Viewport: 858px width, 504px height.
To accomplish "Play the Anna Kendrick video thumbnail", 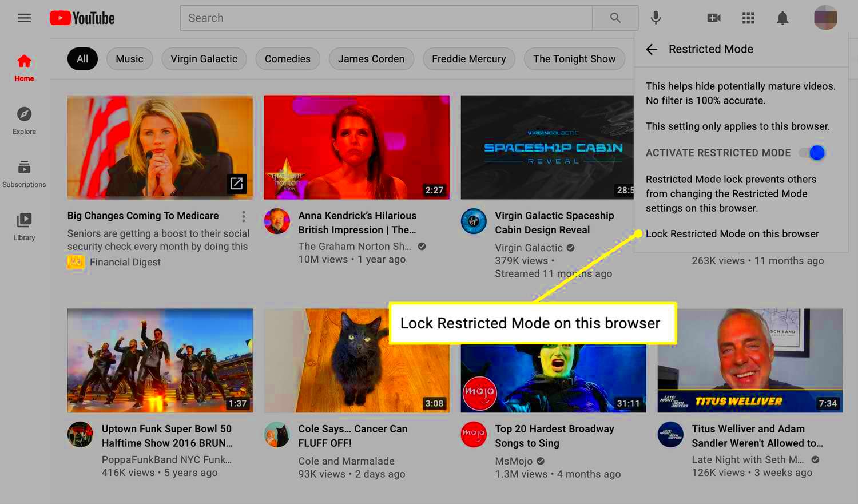I will (x=357, y=147).
